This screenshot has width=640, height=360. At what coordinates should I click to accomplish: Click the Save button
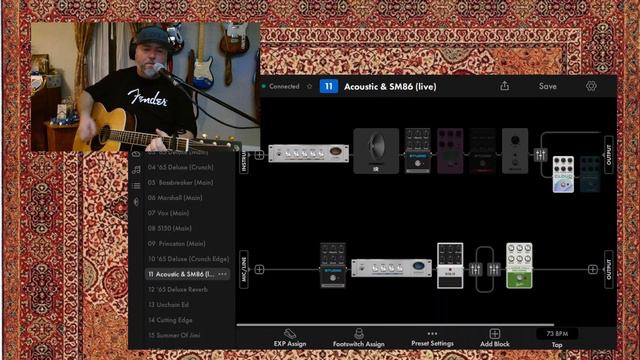click(x=547, y=87)
